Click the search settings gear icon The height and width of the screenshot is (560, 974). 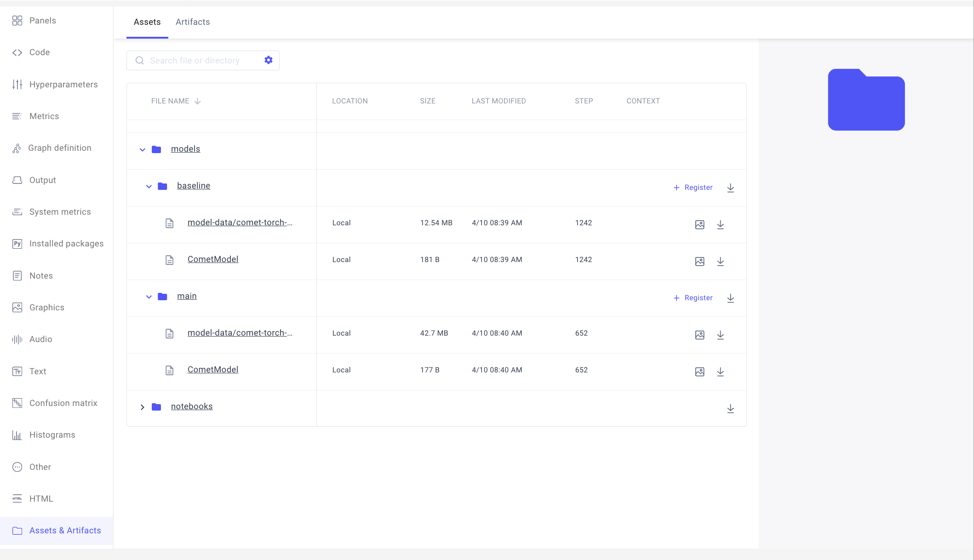click(x=269, y=60)
